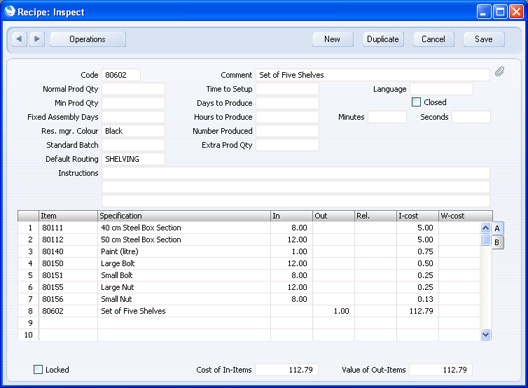This screenshot has height=388, width=528.
Task: Click the In quantity 1.00 for Paint
Action: [x=291, y=252]
